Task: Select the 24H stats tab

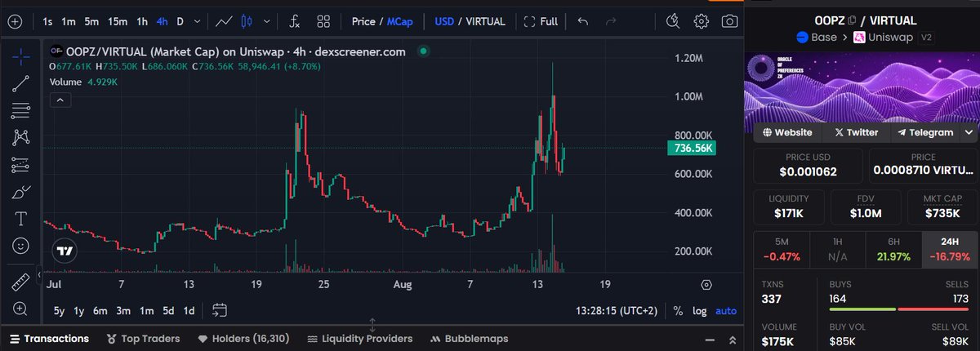Action: point(949,249)
